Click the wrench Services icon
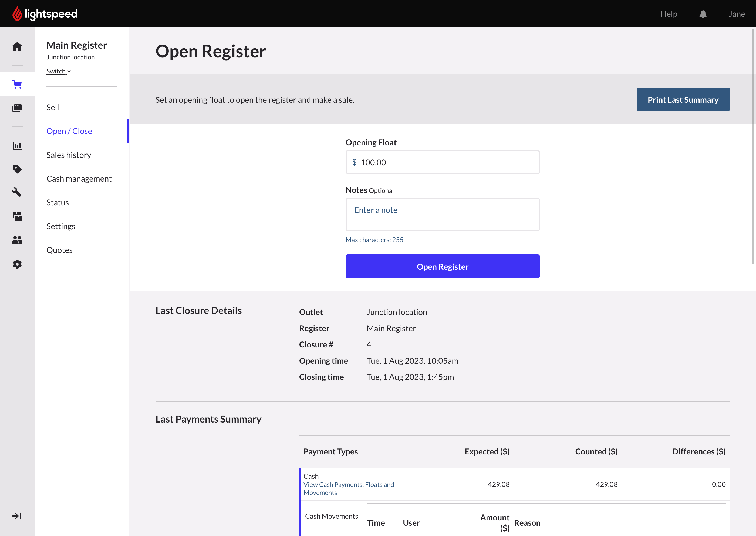The width and height of the screenshot is (756, 536). pyautogui.click(x=17, y=192)
